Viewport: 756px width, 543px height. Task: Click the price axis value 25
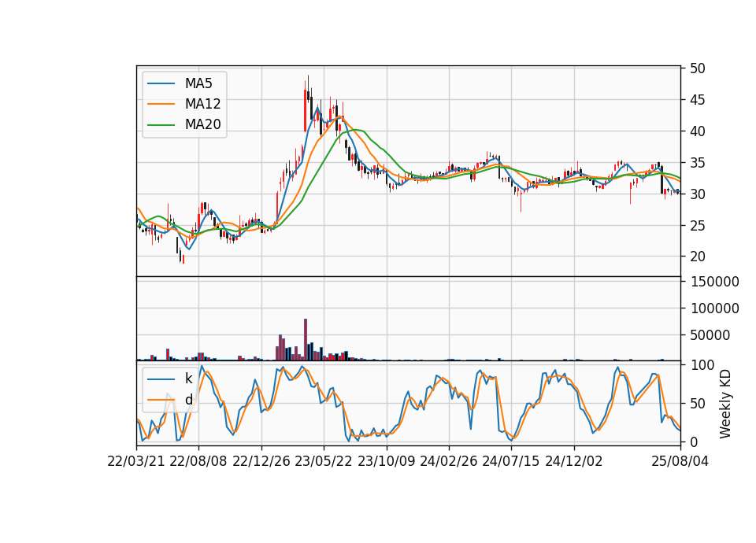click(697, 226)
